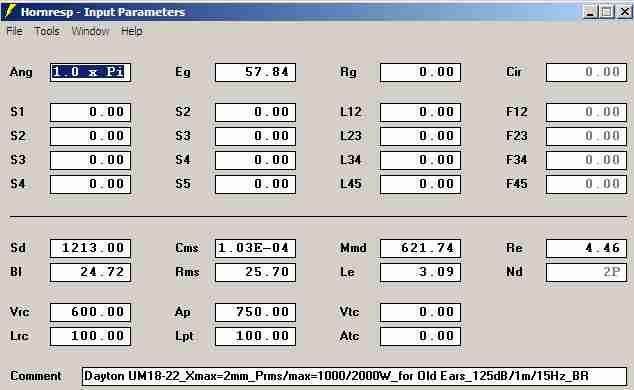Click the S3 field in the L34 row
The image size is (634, 390).
click(90, 160)
